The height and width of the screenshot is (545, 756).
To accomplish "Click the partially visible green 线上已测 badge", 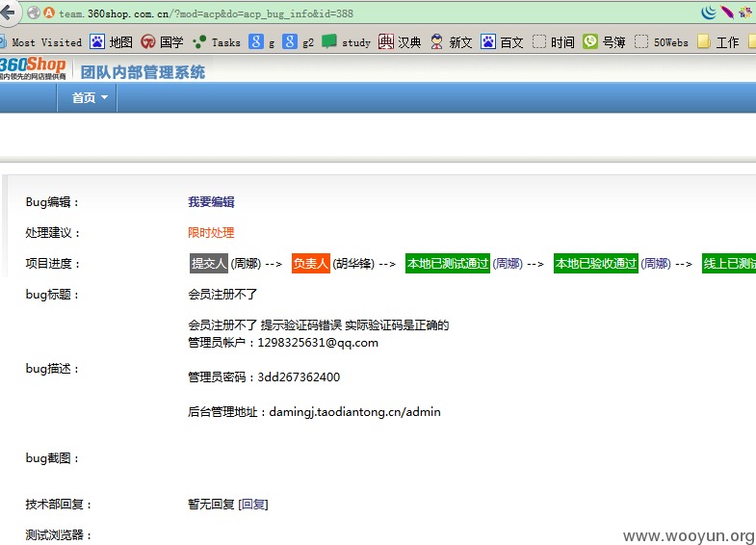I will (729, 264).
